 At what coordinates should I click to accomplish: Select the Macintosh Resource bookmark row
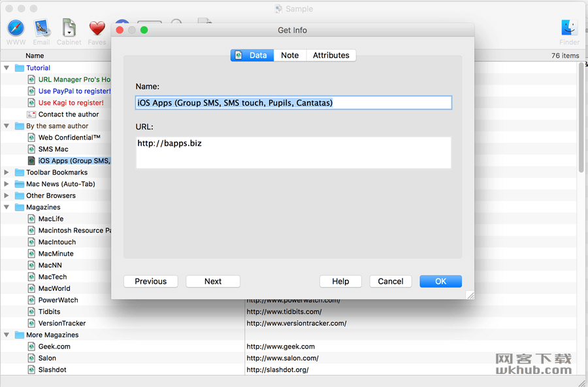74,231
